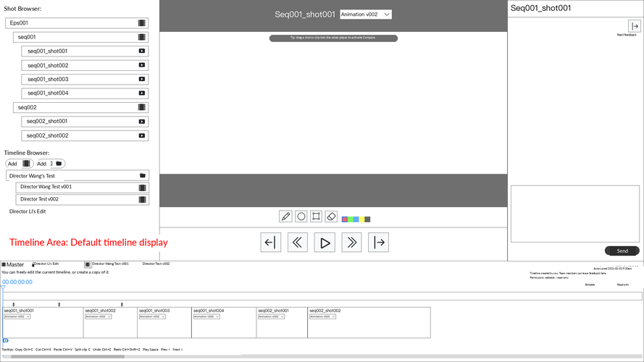Click the Add timeline film icon button
The width and height of the screenshot is (644, 362).
(20, 164)
